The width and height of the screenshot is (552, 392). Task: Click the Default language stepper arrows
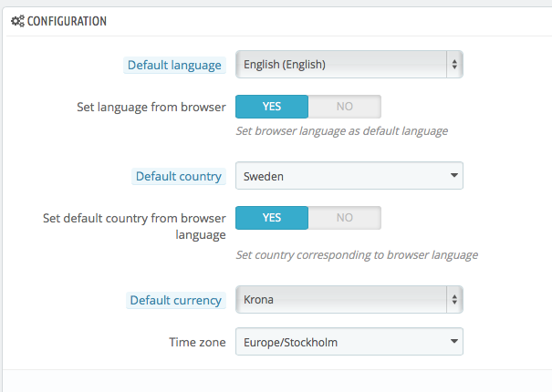coord(454,65)
